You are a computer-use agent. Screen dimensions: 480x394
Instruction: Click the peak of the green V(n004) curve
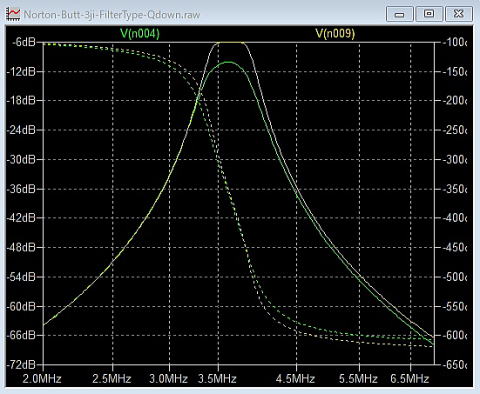tap(229, 62)
